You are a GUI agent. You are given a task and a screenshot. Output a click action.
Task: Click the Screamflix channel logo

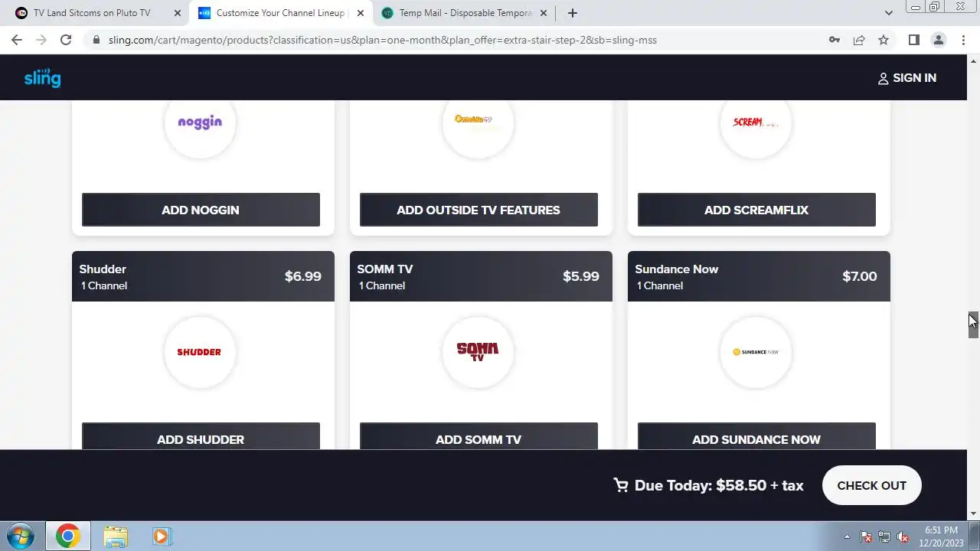coord(756,122)
